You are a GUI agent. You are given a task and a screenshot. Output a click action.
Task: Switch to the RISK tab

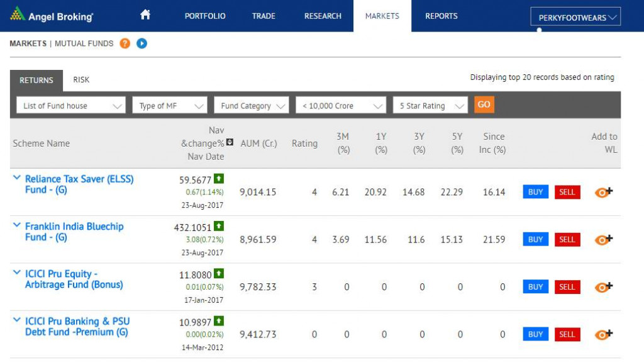pyautogui.click(x=81, y=80)
